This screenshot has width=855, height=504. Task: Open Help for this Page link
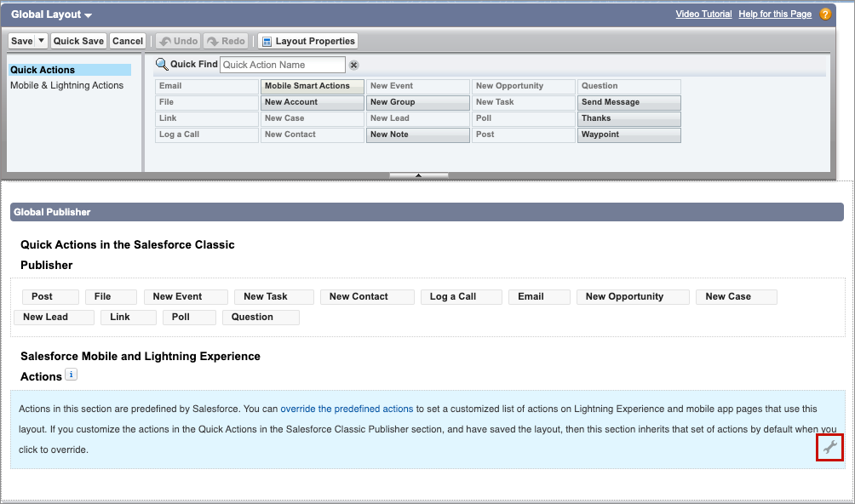(x=775, y=14)
